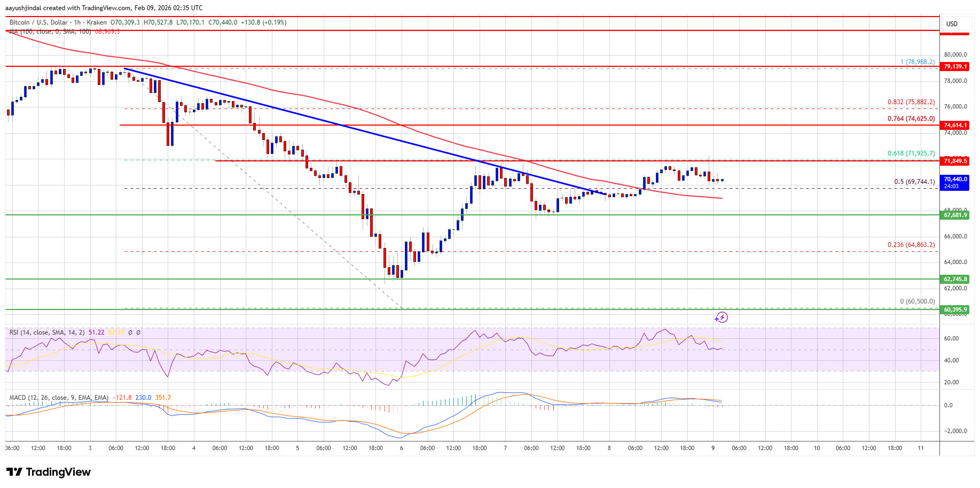980x488 pixels.
Task: Click the RSI value 51.22 in legend
Action: point(97,332)
